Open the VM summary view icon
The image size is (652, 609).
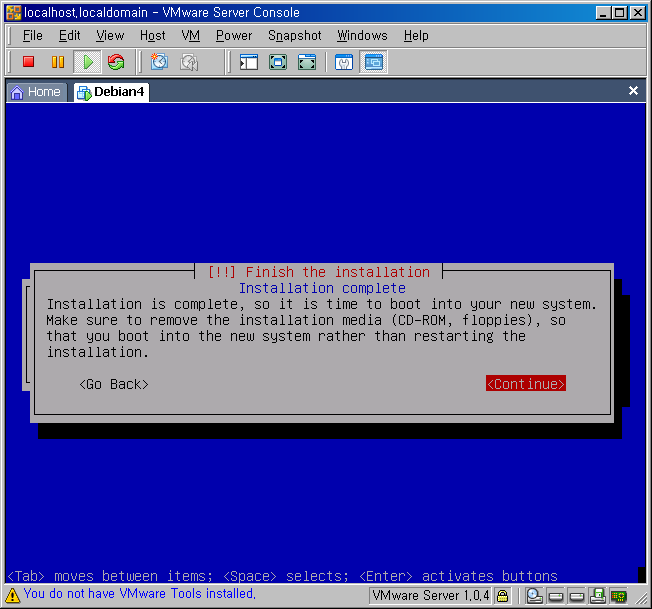coord(344,62)
